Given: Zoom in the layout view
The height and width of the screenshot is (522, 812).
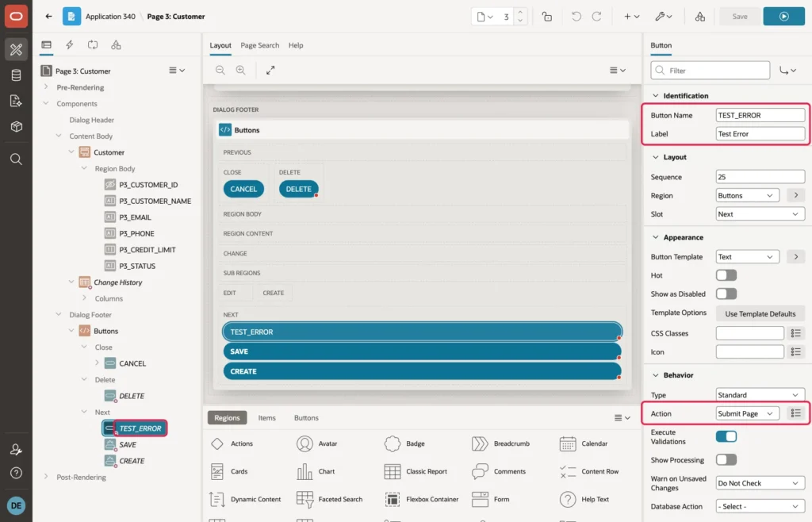Looking at the screenshot, I should tap(241, 70).
